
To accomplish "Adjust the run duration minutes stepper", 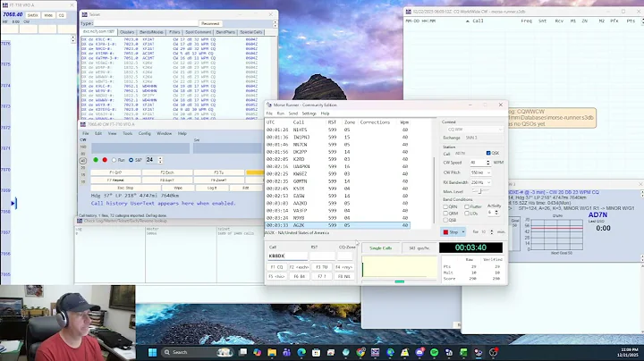I will tap(492, 232).
